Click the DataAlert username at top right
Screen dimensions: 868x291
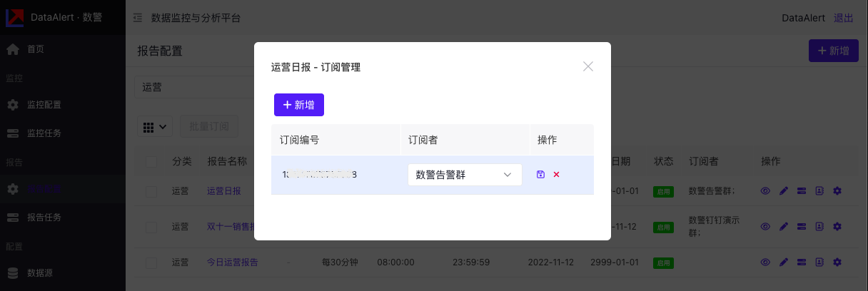point(804,18)
